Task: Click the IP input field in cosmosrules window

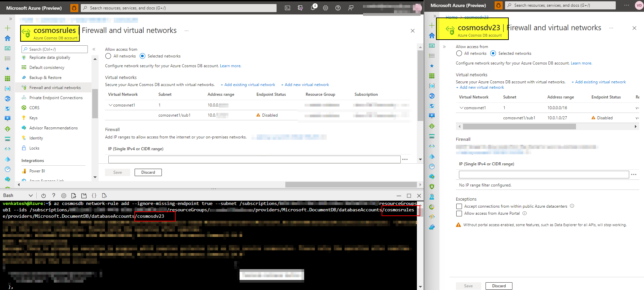Action: pyautogui.click(x=254, y=159)
